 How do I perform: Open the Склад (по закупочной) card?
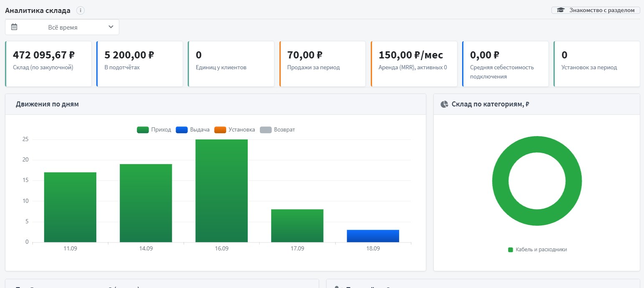tap(48, 64)
